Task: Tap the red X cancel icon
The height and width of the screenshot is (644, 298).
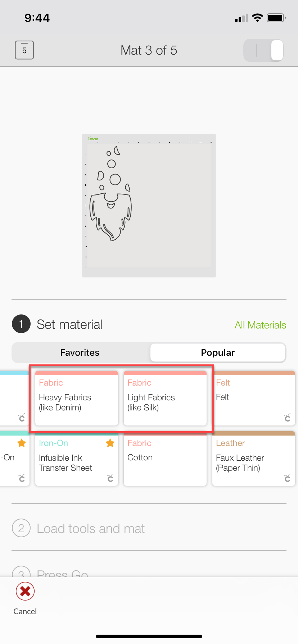Action: pyautogui.click(x=24, y=591)
